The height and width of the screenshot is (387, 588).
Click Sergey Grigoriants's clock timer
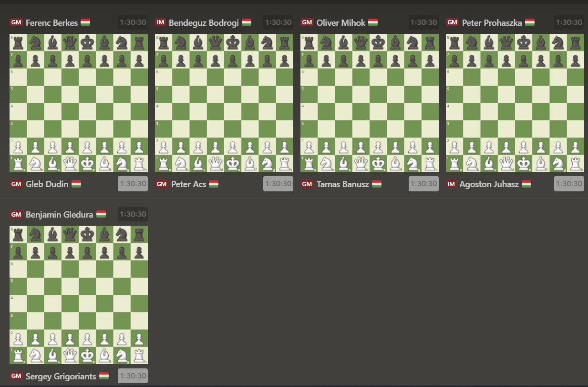coord(133,376)
